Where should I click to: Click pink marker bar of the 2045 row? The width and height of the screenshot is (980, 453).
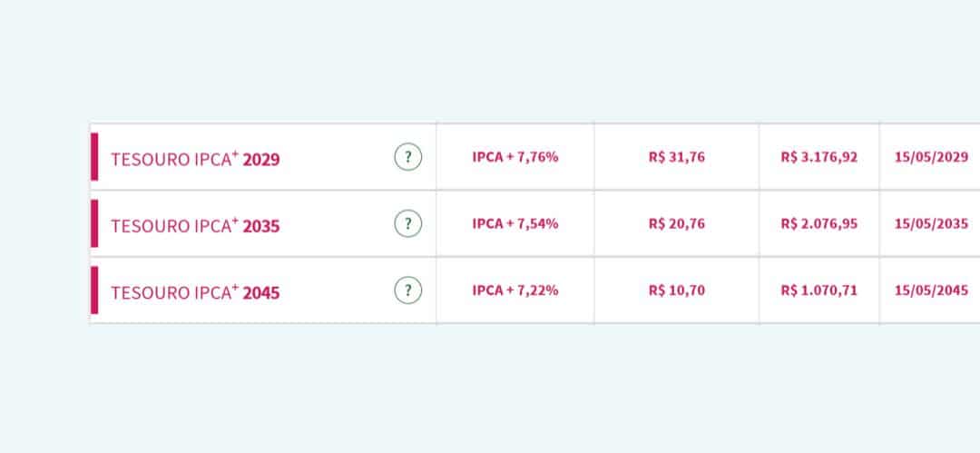(x=94, y=291)
